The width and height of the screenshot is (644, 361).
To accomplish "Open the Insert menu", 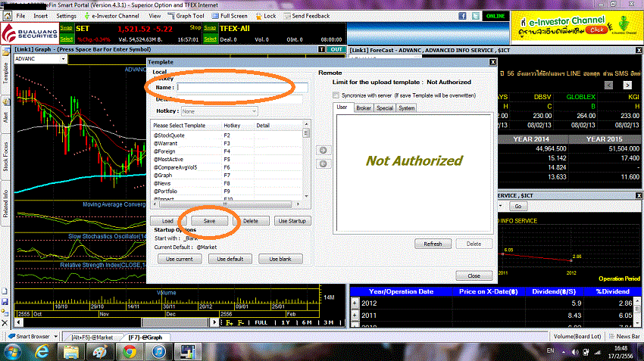I will coord(41,16).
